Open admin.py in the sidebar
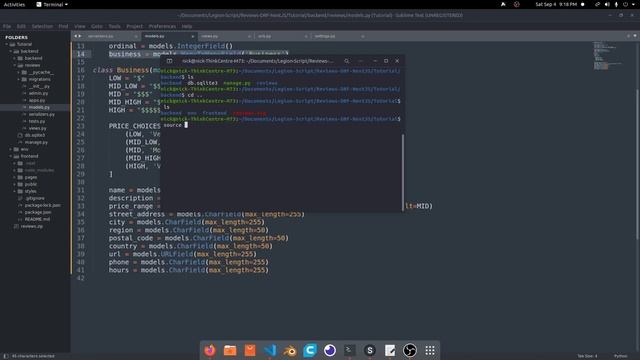 pos(38,93)
